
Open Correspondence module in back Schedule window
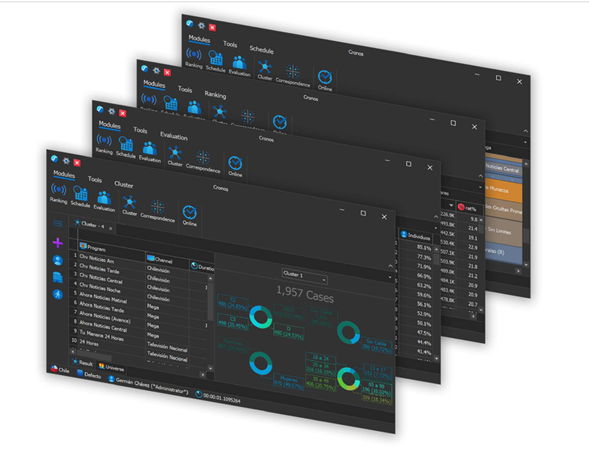293,75
